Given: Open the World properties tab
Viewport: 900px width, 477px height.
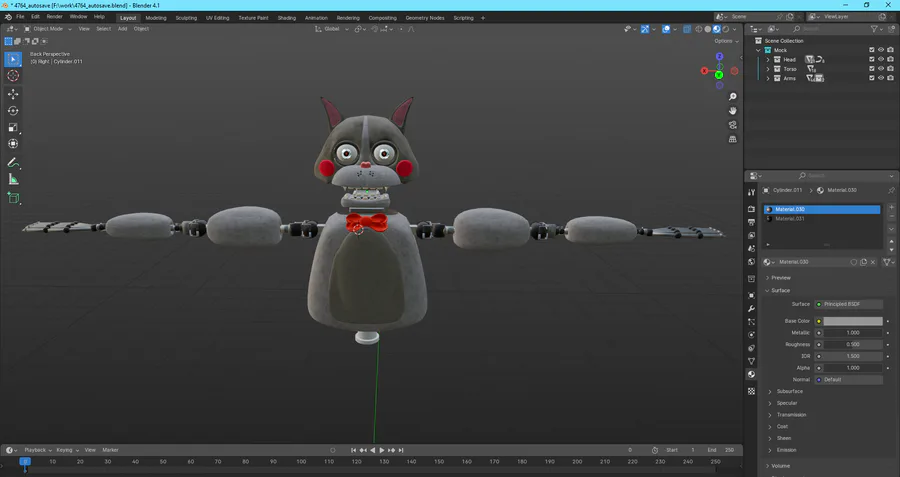Looking at the screenshot, I should click(751, 262).
